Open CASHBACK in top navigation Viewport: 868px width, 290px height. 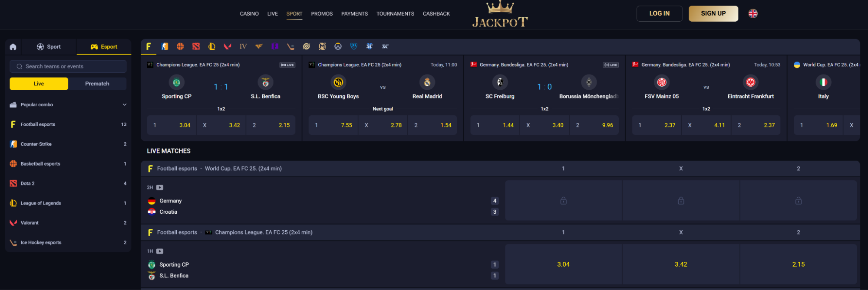[x=436, y=14]
